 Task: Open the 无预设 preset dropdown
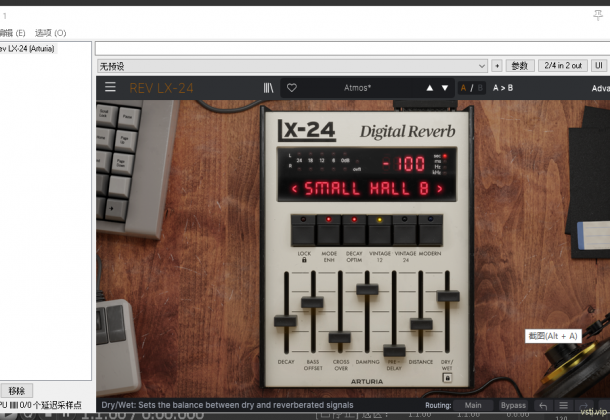(291, 65)
